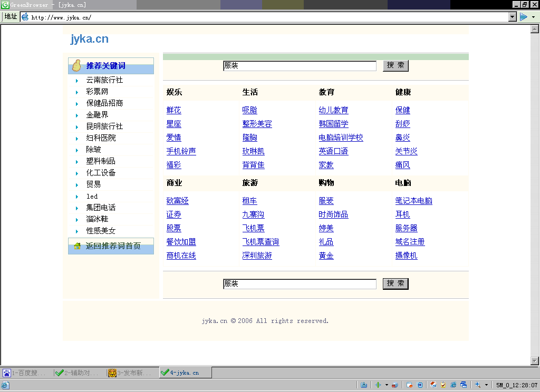Viewport: 540px width, 392px height.
Task: Click the magnifier zoom icon in status bar
Action: [x=478, y=385]
